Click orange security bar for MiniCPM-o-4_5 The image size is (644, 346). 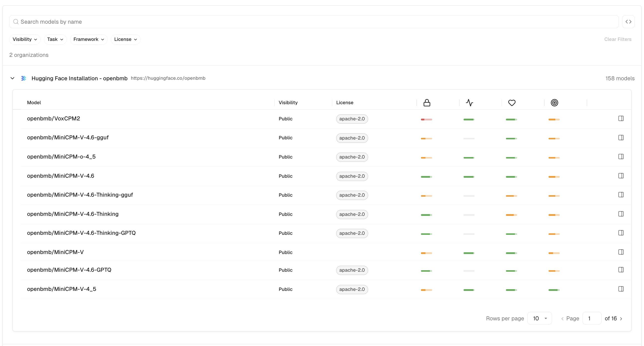(x=426, y=158)
